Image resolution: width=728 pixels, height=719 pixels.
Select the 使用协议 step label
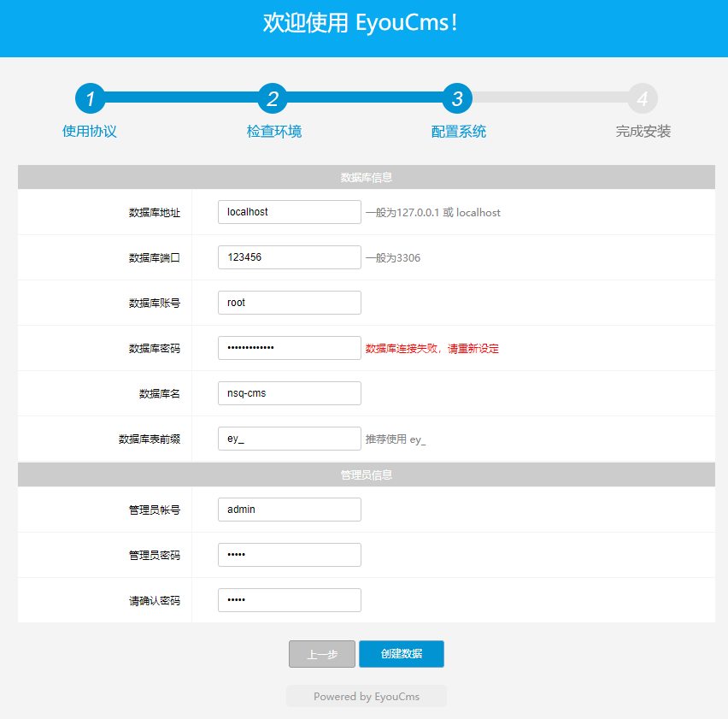click(90, 132)
